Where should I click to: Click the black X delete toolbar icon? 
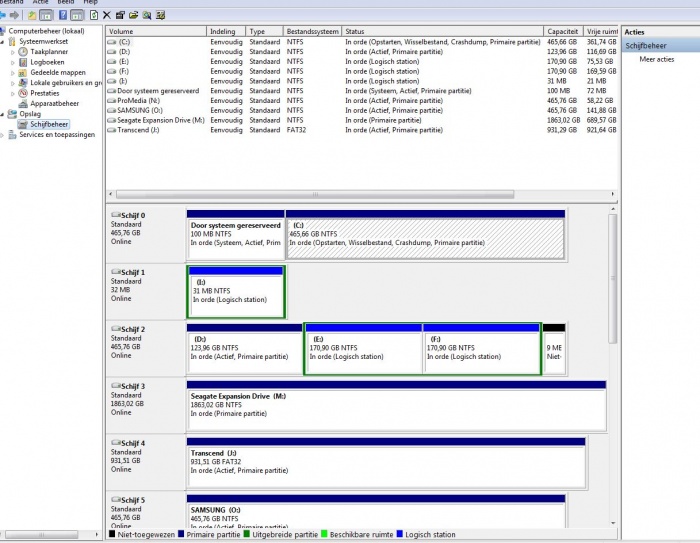click(x=107, y=16)
